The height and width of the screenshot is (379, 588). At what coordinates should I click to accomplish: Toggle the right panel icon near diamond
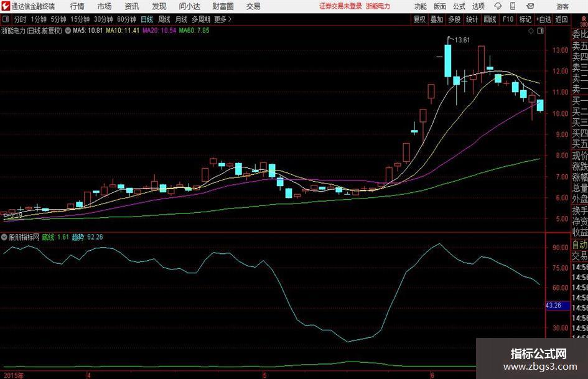point(540,31)
